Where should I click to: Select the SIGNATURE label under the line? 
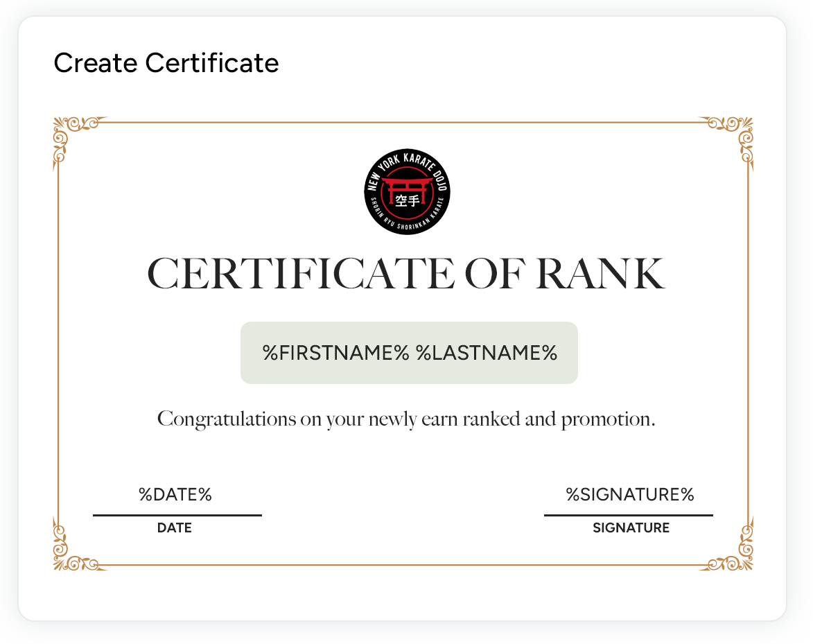631,528
